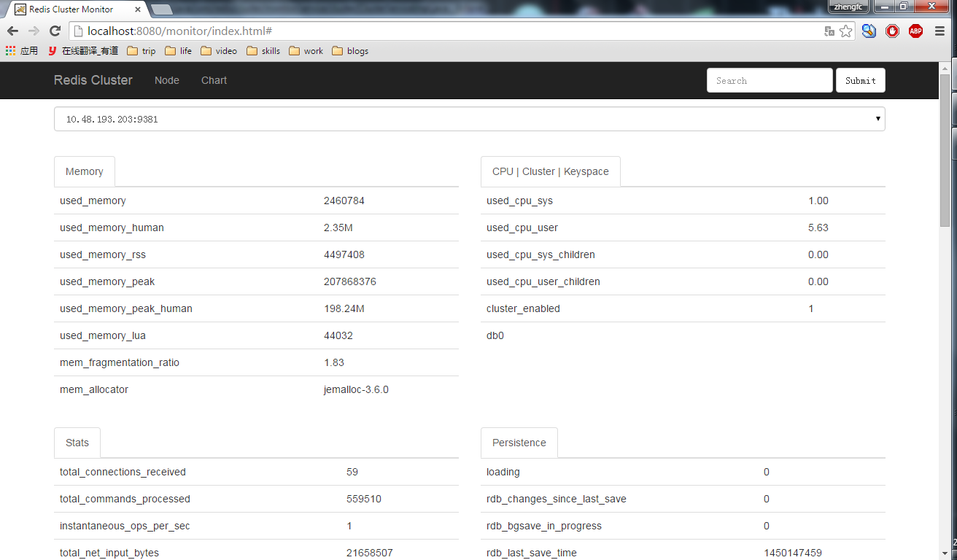This screenshot has height=560, width=957.
Task: Reload the page with the refresh icon
Action: coord(55,31)
